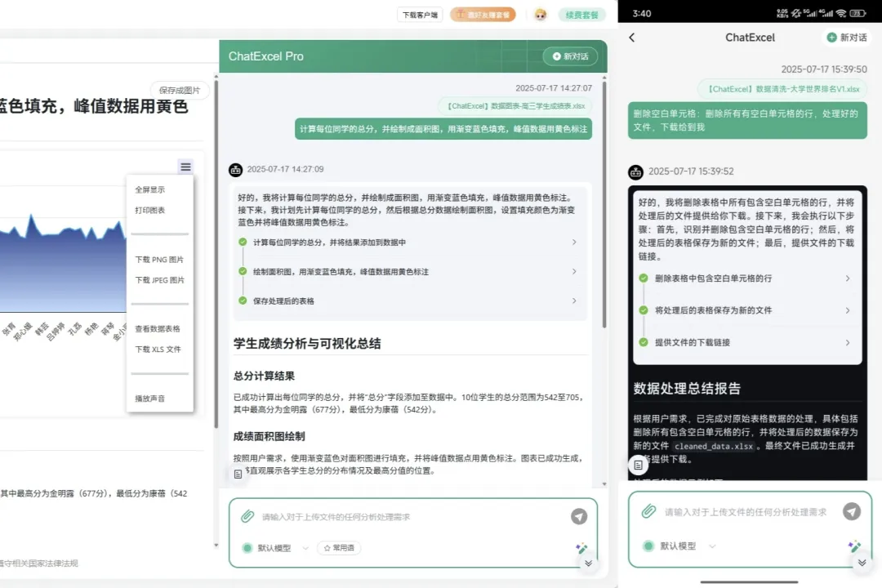Click mobile ChatExcel message input field
Image resolution: width=882 pixels, height=588 pixels.
[746, 512]
